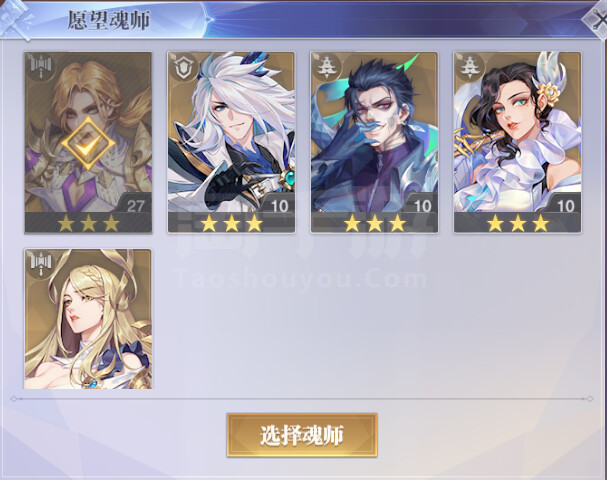Select the white-haired swordsman hero card
The height and width of the screenshot is (480, 607).
point(231,142)
